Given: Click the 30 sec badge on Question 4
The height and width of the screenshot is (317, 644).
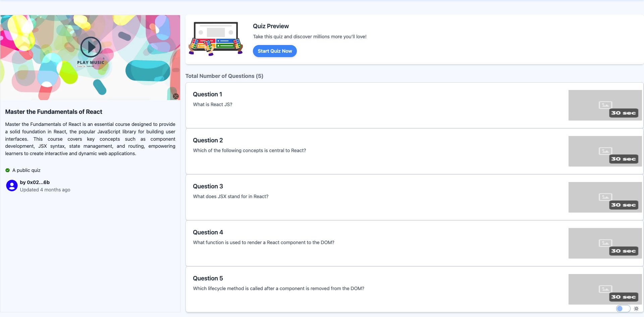Looking at the screenshot, I should point(624,251).
